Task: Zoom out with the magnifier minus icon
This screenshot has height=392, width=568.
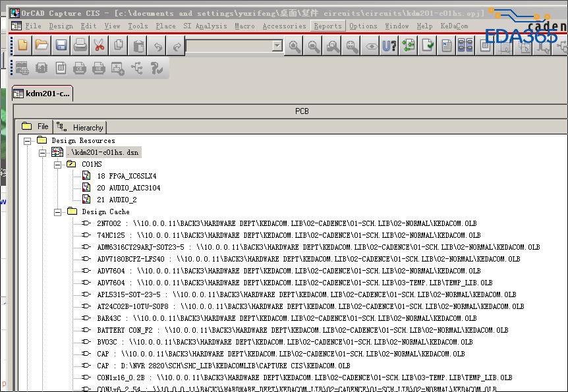Action: 314,45
